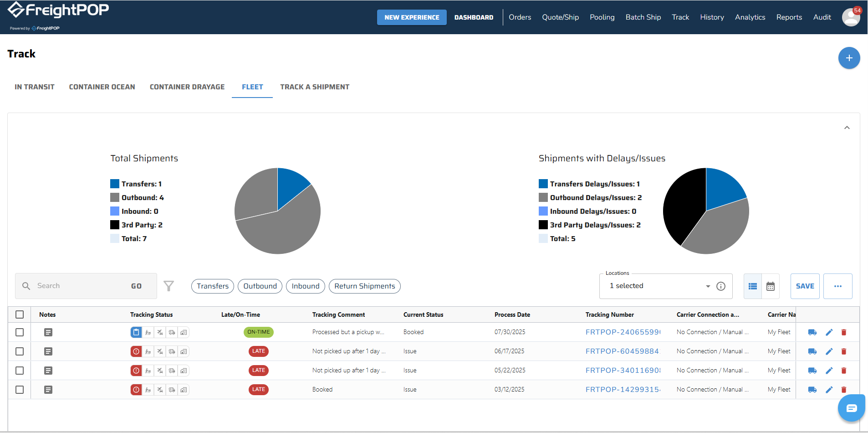
Task: Select the list view icon
Action: [x=753, y=286]
